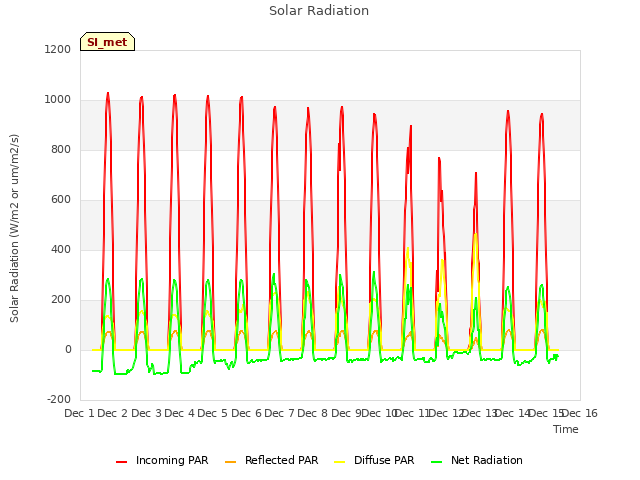Click the orange Reflected PAR legend swatch
The height and width of the screenshot is (480, 640).
pos(230,462)
